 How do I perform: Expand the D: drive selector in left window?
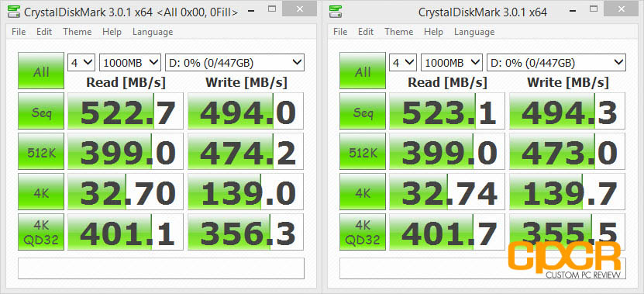click(x=235, y=63)
